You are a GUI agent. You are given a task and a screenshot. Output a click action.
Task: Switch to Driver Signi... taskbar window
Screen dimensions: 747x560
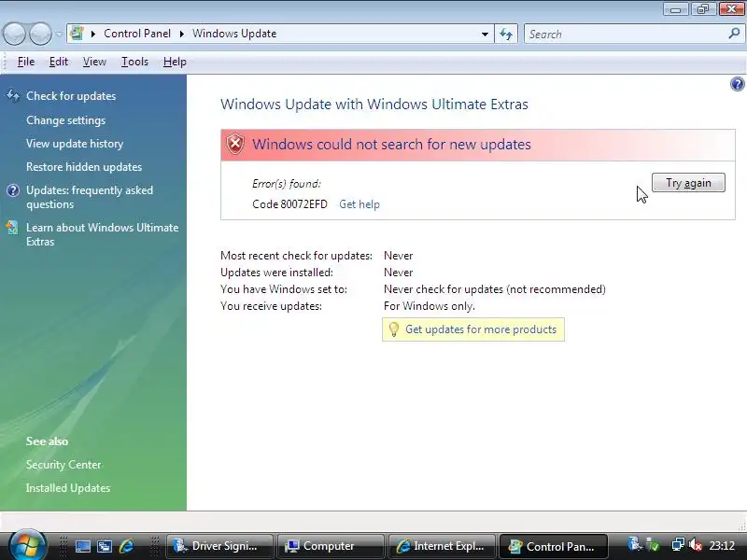pyautogui.click(x=220, y=546)
